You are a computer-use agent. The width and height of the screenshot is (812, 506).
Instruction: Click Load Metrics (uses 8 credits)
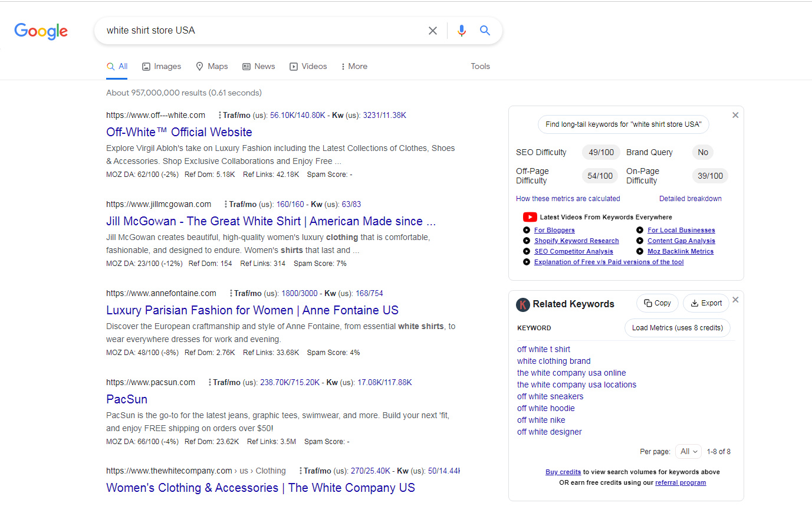[x=678, y=328]
